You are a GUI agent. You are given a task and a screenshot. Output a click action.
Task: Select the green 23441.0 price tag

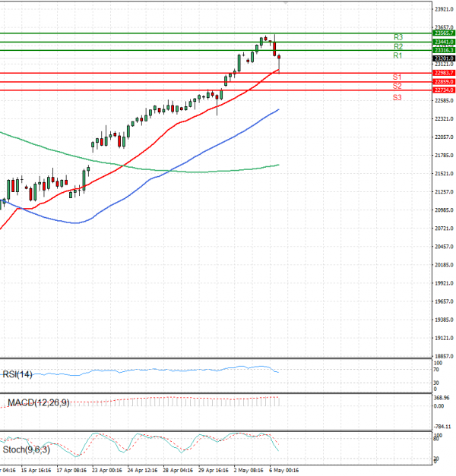click(444, 42)
